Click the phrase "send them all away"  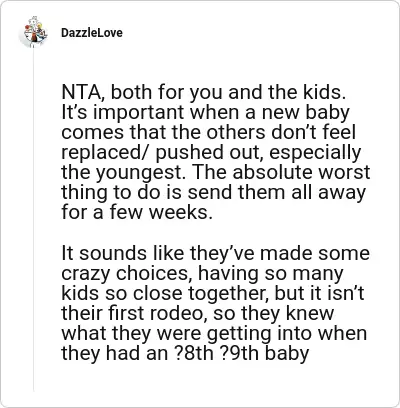click(276, 193)
